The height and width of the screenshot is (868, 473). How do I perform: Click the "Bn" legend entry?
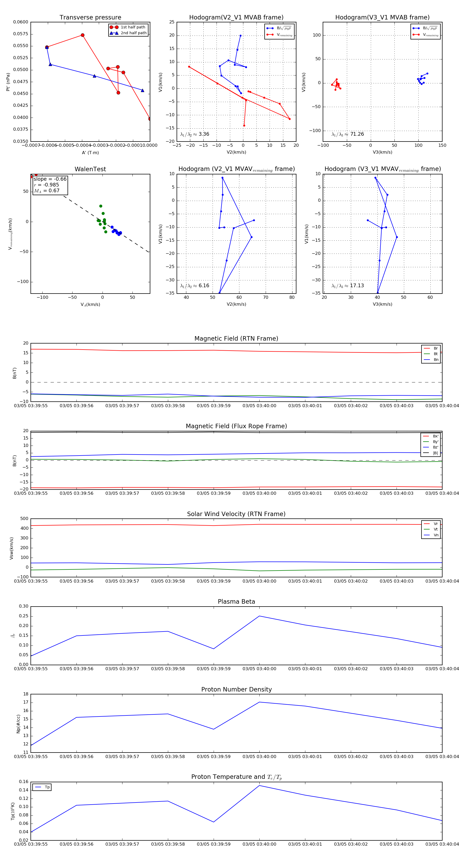[431, 360]
